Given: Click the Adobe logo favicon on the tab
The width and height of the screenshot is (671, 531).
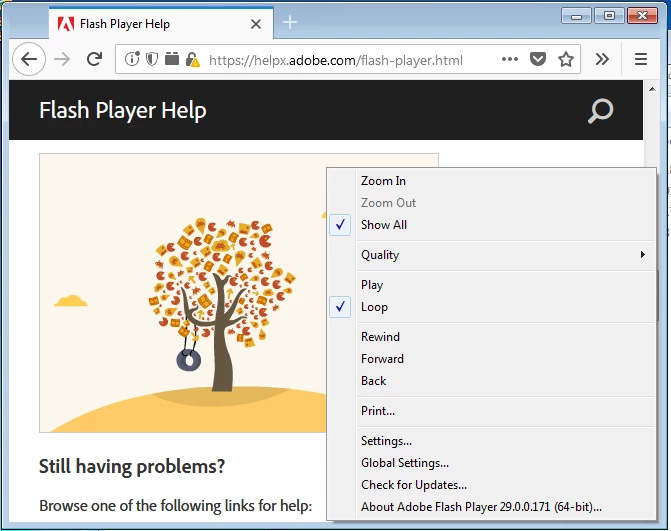Looking at the screenshot, I should (66, 24).
